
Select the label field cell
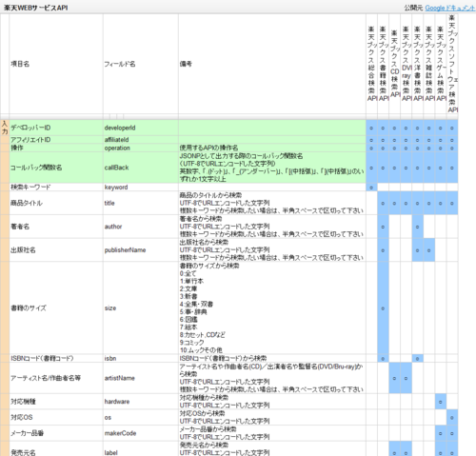coord(141,448)
